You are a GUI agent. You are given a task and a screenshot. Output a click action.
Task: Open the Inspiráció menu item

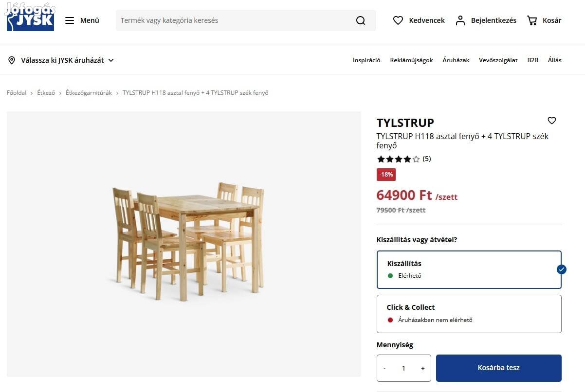366,60
